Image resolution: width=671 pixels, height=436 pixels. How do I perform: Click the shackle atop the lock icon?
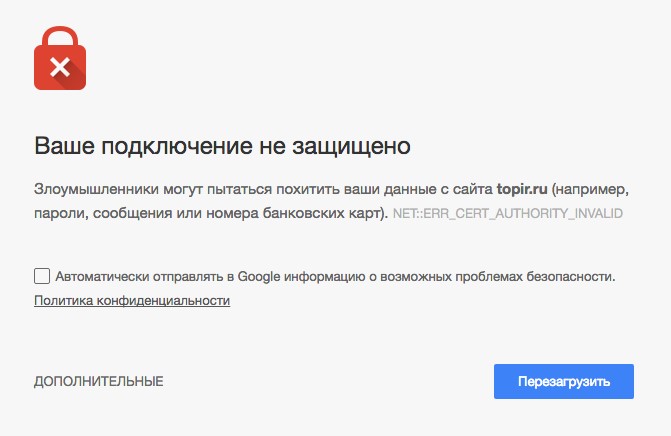point(61,33)
